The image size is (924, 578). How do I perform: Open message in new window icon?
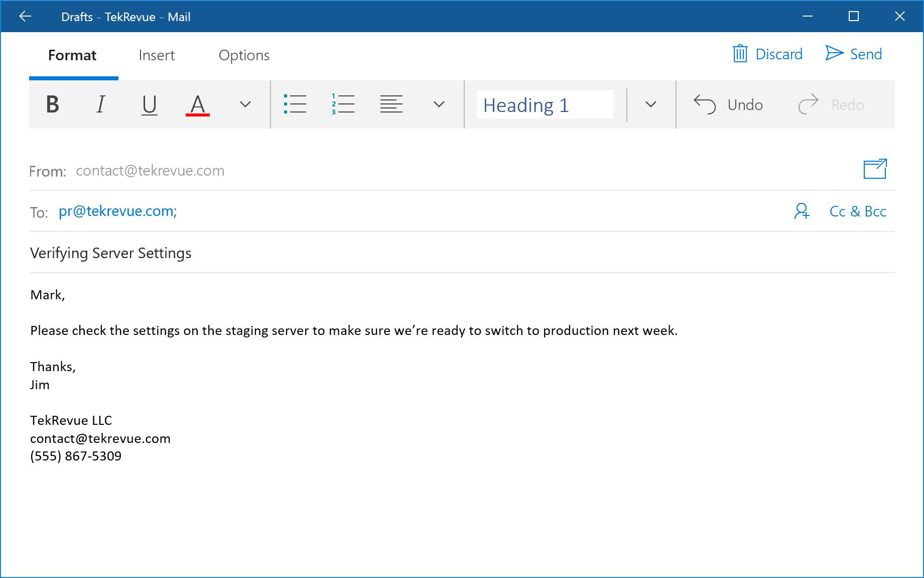[875, 169]
